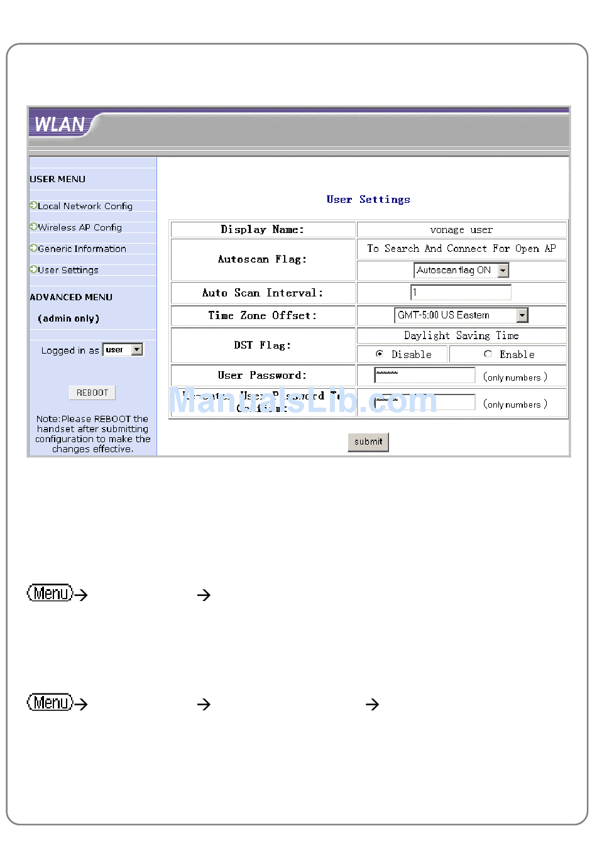The height and width of the screenshot is (868, 597).
Task: Click the 'Daylight Saving Time' cell text
Action: click(461, 336)
